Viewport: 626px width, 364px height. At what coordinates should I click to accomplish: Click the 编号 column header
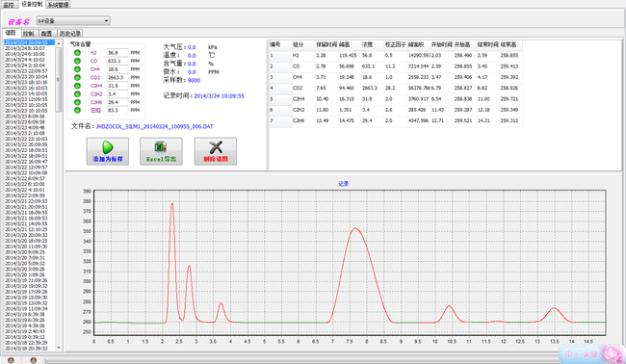click(280, 44)
